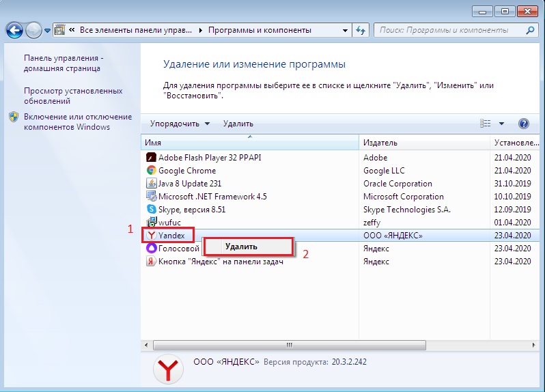
Task: Click the forward navigation arrow button
Action: (33, 30)
